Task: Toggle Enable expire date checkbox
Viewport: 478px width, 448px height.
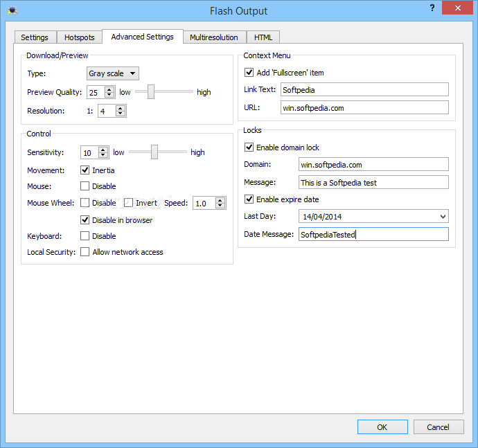Action: [249, 199]
